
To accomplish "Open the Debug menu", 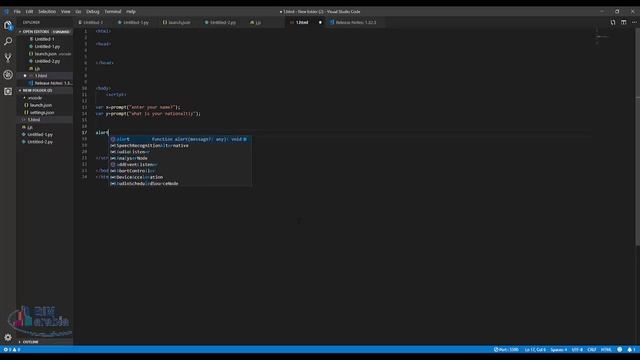I will (x=93, y=11).
